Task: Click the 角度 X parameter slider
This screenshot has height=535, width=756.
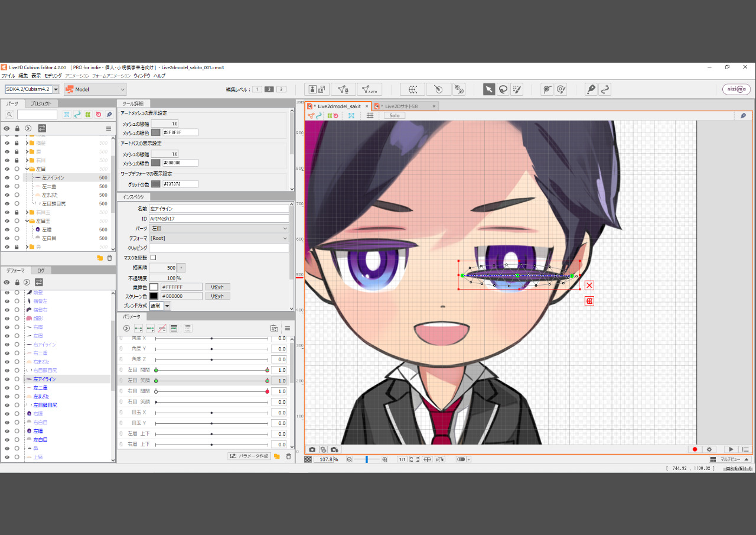Action: [x=211, y=339]
